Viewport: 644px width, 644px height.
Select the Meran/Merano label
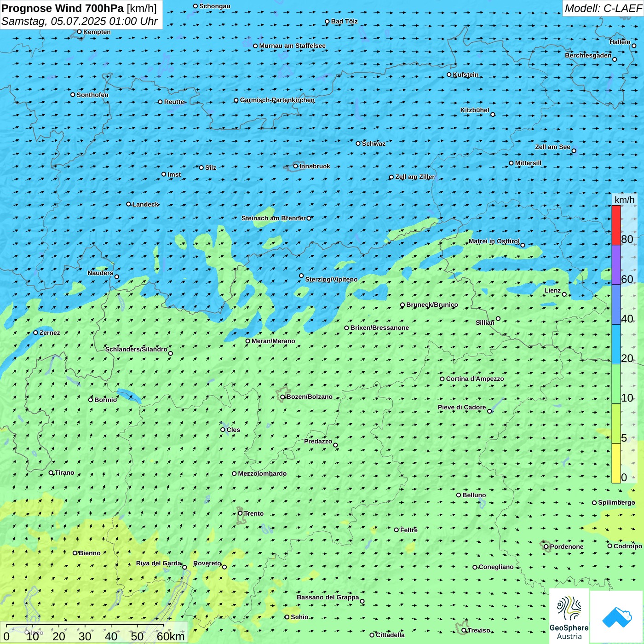[273, 341]
